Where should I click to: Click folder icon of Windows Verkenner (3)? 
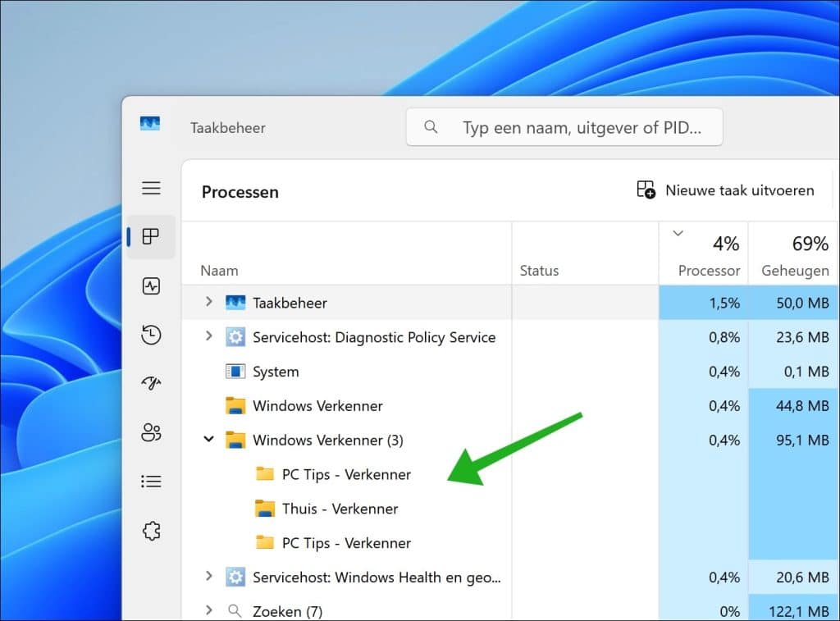point(235,440)
